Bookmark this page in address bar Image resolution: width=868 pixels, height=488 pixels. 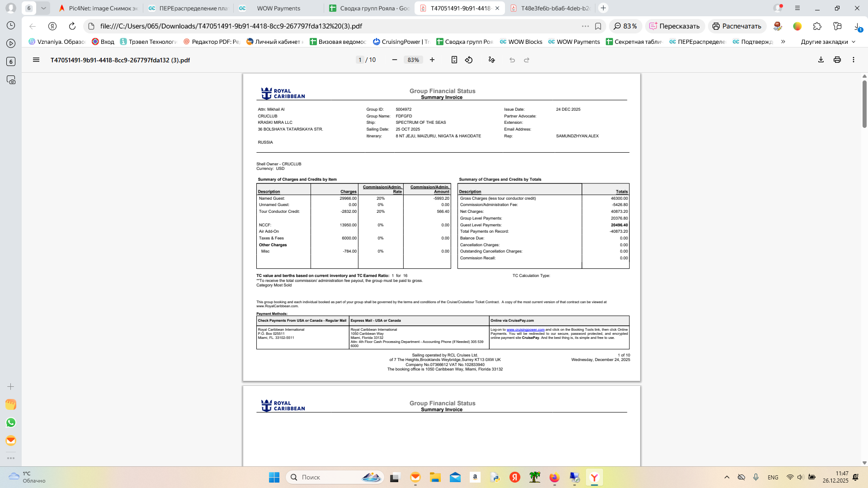pos(598,26)
